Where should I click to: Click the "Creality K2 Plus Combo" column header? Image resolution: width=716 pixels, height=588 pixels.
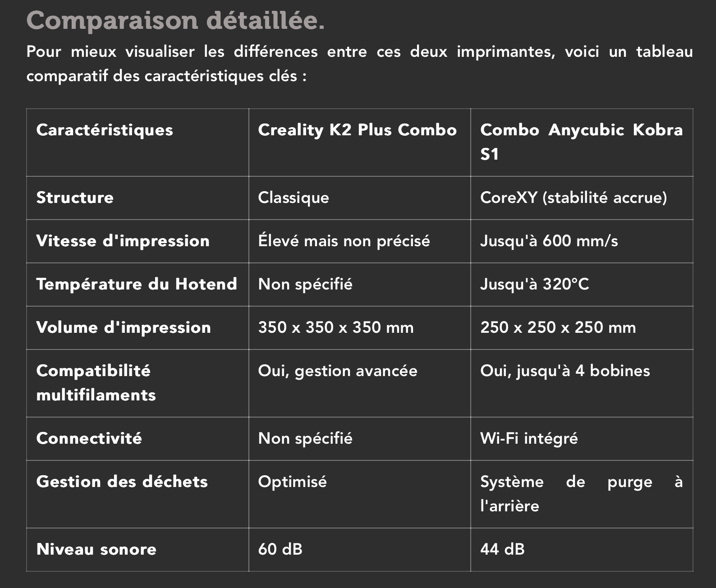[357, 130]
